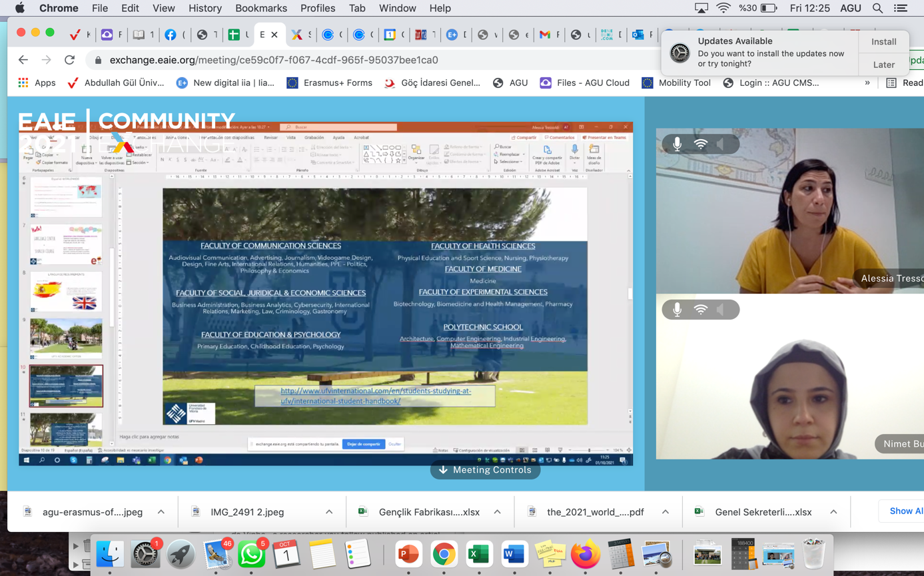This screenshot has width=924, height=576.
Task: Open Excel from the Dock
Action: [479, 554]
